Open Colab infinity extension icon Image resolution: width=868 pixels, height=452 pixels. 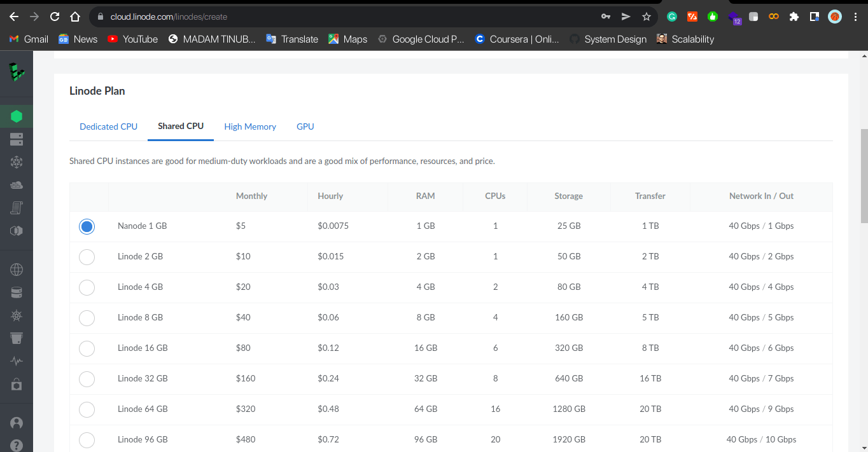774,17
